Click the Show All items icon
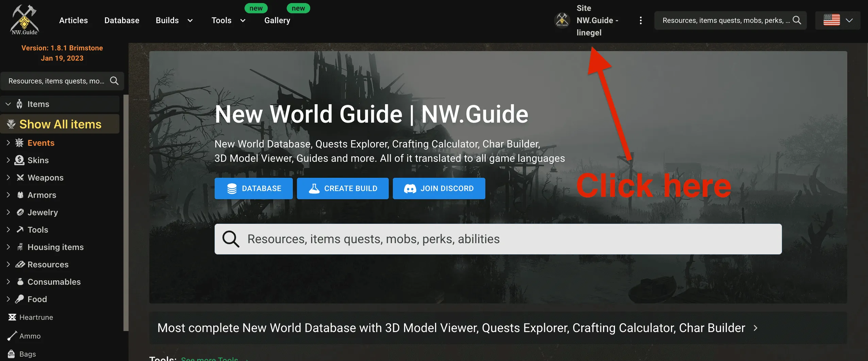The width and height of the screenshot is (868, 361). click(x=11, y=124)
